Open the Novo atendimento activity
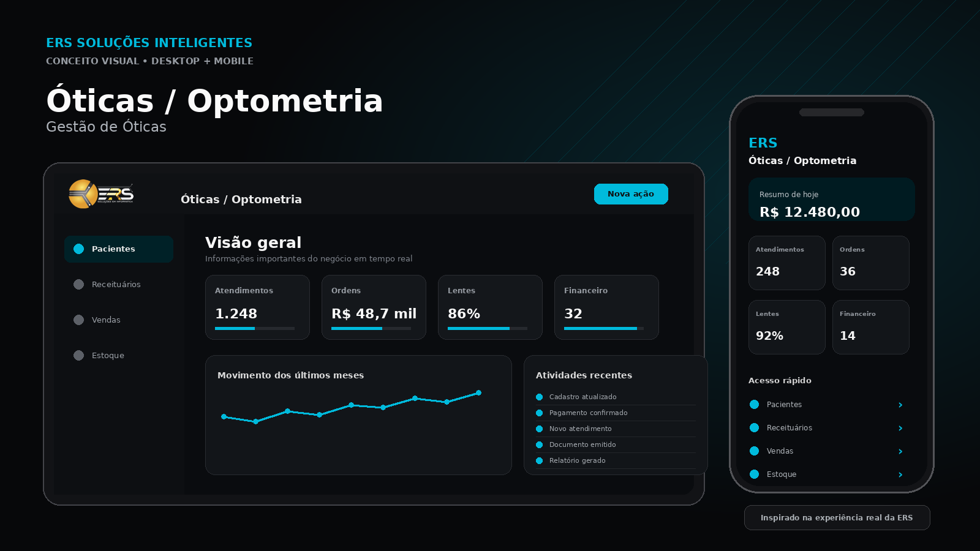980x551 pixels. pyautogui.click(x=616, y=429)
